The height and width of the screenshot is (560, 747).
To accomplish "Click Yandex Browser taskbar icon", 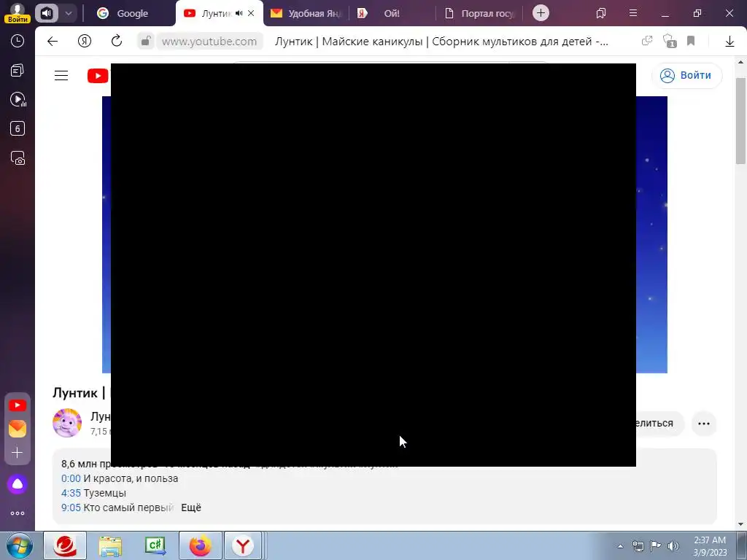I will (x=243, y=545).
